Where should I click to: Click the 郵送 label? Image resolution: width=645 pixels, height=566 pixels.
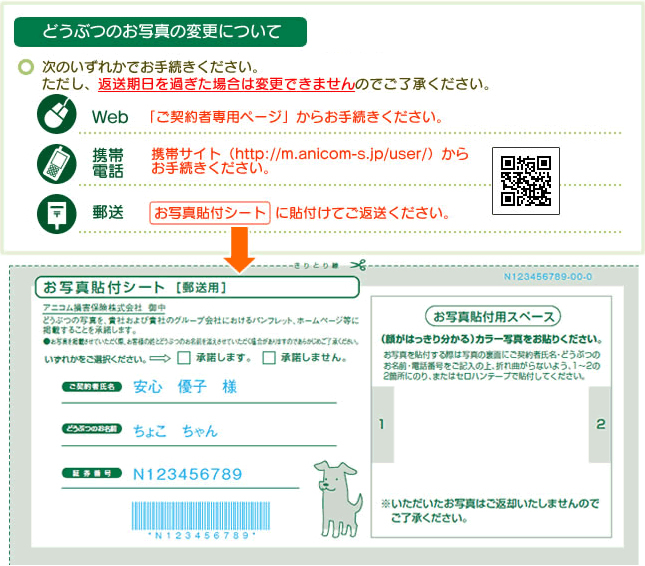pyautogui.click(x=108, y=213)
